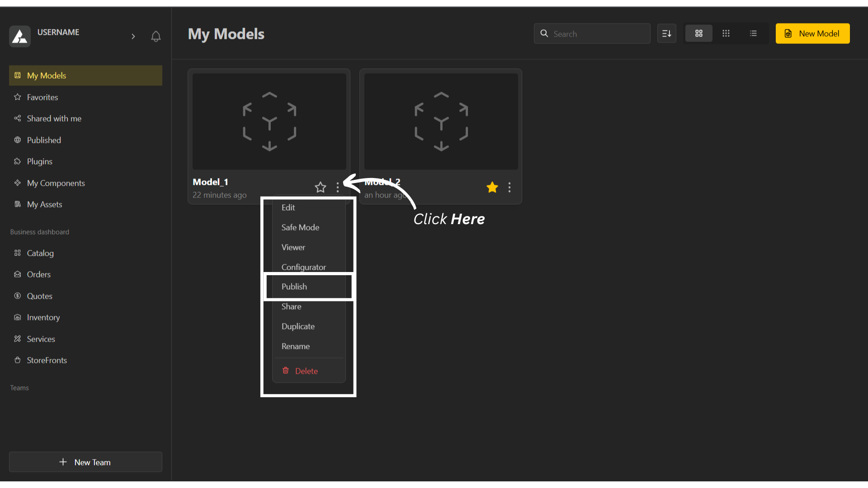Click the red Delete trash icon
Viewport: 868px width, 488px height.
pos(286,371)
